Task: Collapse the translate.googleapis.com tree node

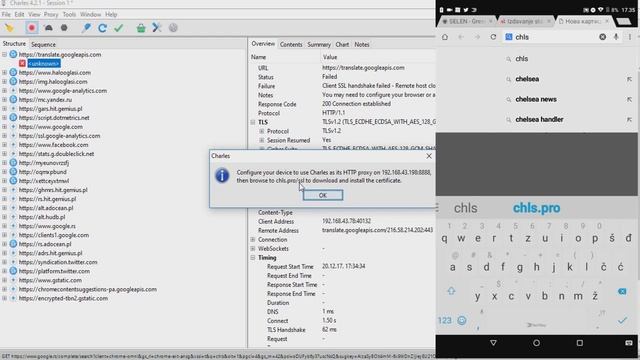Action: coord(4,54)
